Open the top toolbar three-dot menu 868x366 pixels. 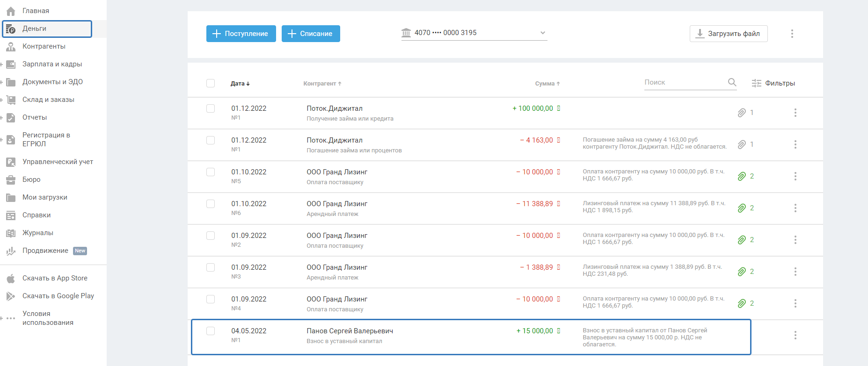[x=792, y=34]
